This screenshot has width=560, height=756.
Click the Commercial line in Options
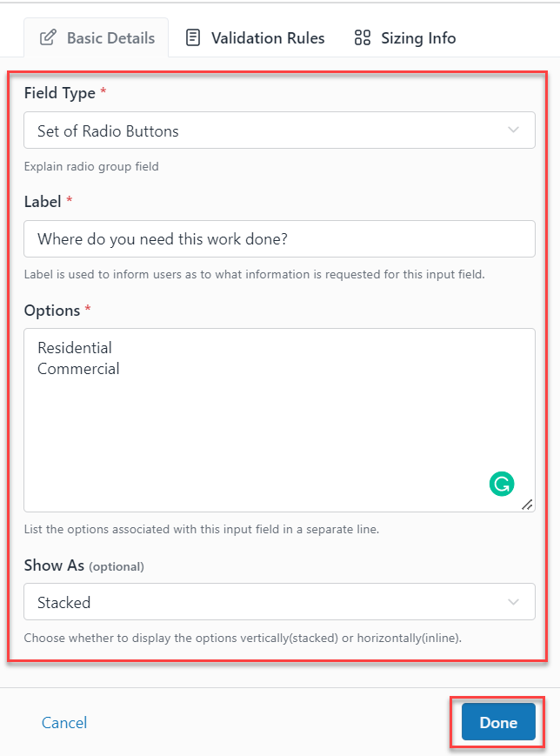point(78,369)
